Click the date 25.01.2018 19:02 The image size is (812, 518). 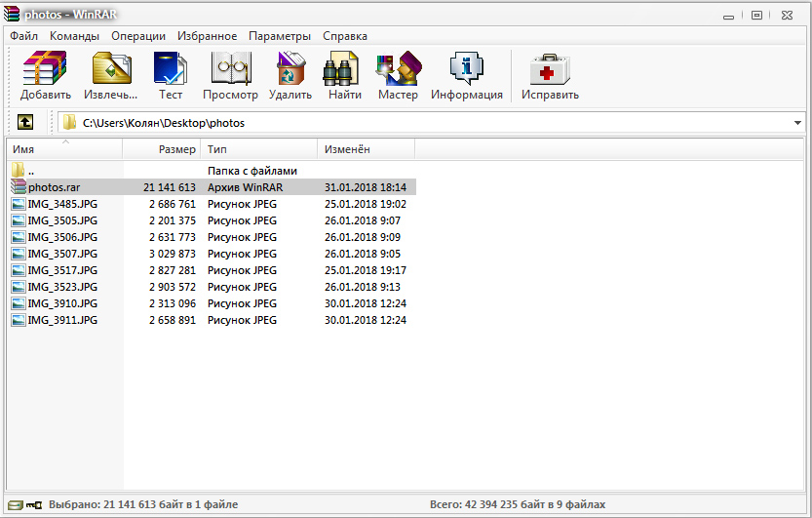366,204
